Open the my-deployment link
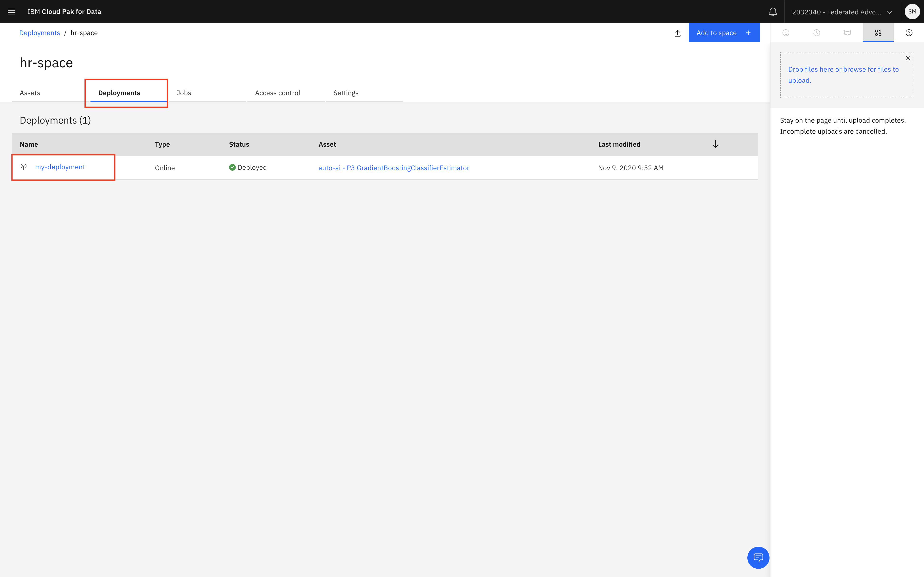The height and width of the screenshot is (577, 924). pos(60,167)
